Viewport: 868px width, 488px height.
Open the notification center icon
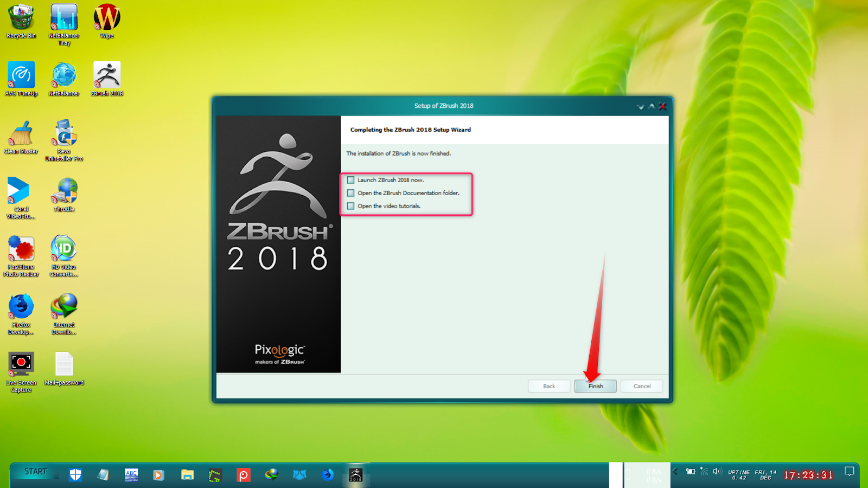pyautogui.click(x=850, y=472)
